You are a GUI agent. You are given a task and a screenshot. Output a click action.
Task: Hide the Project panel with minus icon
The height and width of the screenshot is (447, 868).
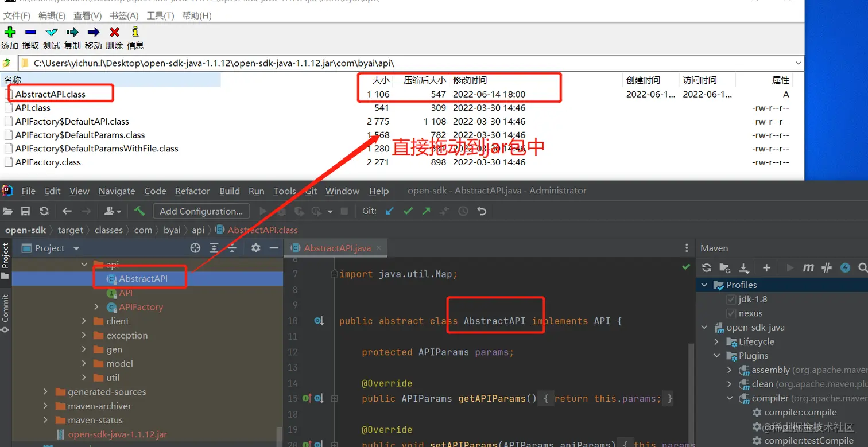tap(274, 248)
